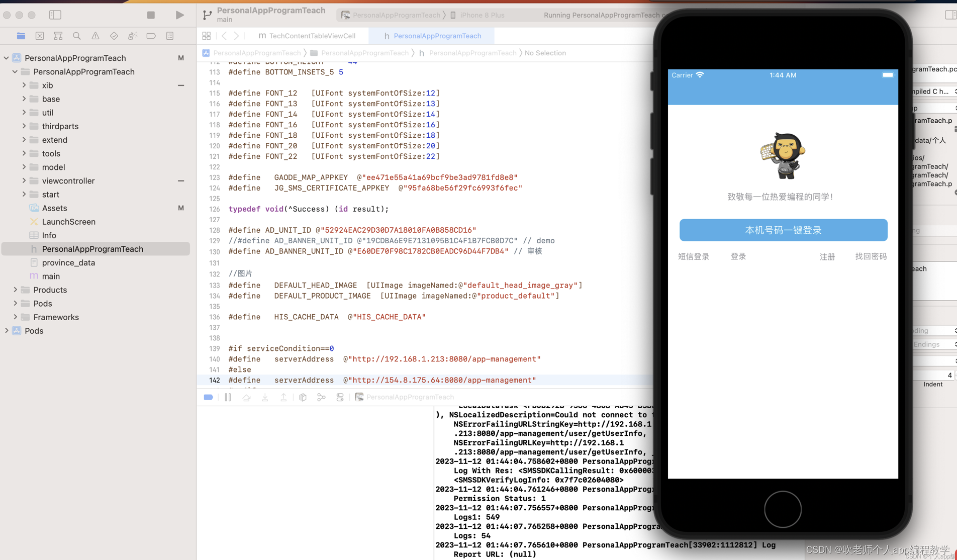
Task: Tap 注册 in the simulator
Action: (827, 257)
